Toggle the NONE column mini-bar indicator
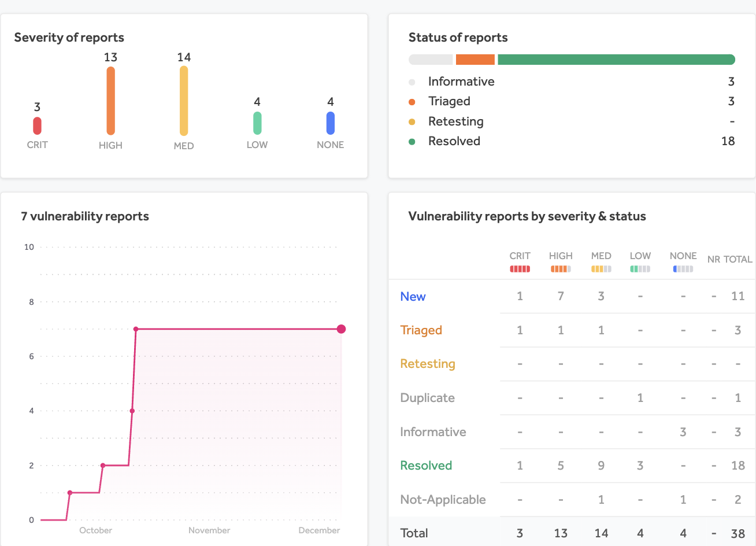Viewport: 756px width, 546px height. point(683,268)
